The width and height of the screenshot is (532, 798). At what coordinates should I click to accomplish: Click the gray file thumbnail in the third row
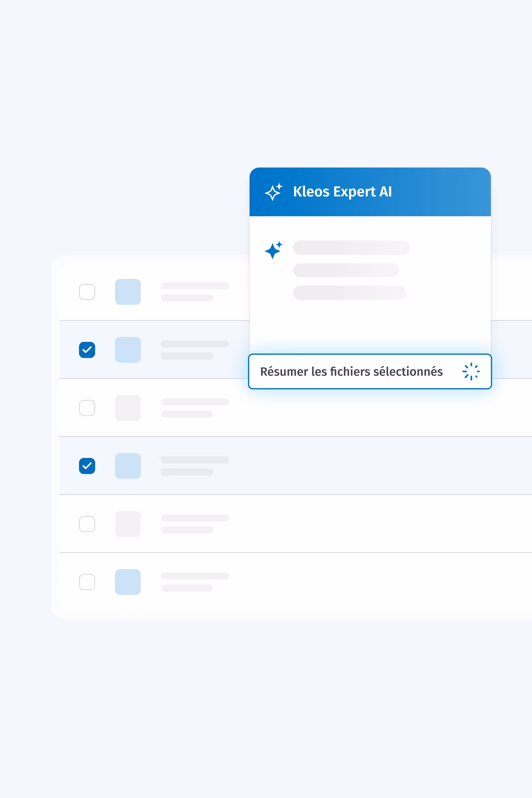click(128, 408)
